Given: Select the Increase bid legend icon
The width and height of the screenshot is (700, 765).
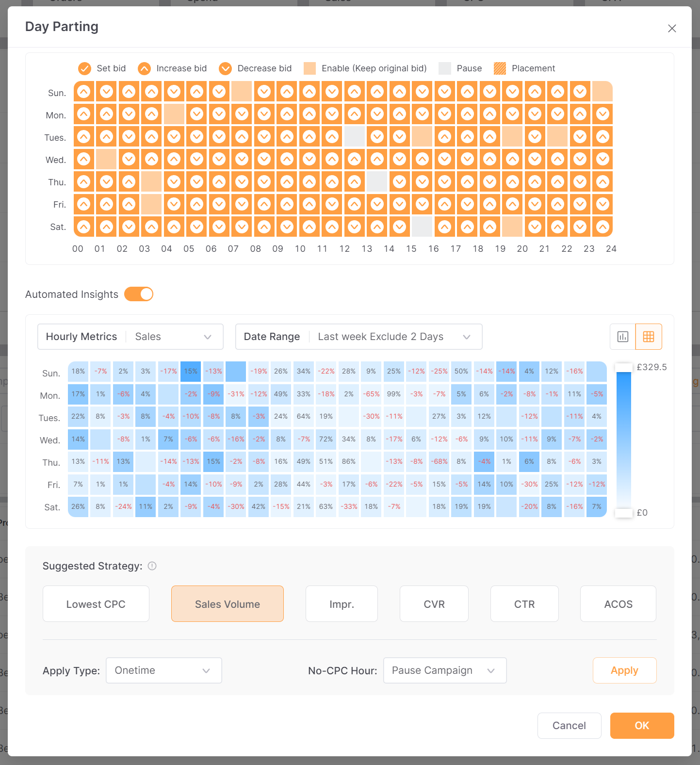Looking at the screenshot, I should 144,68.
